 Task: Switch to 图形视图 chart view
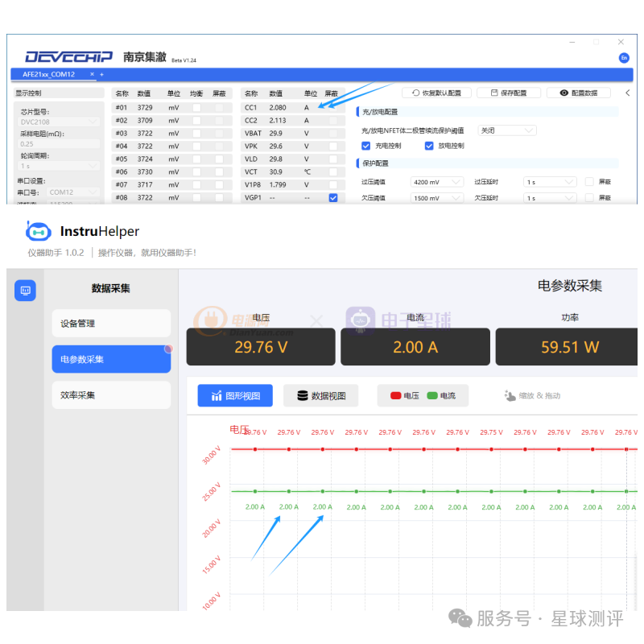point(235,395)
